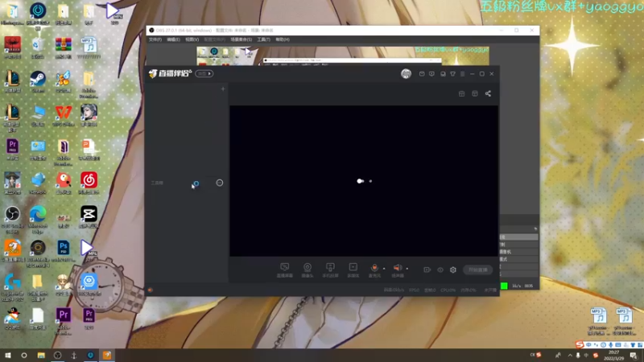Viewport: 644px width, 362px height.
Task: Show hidden icons in the system tray
Action: (x=570, y=356)
